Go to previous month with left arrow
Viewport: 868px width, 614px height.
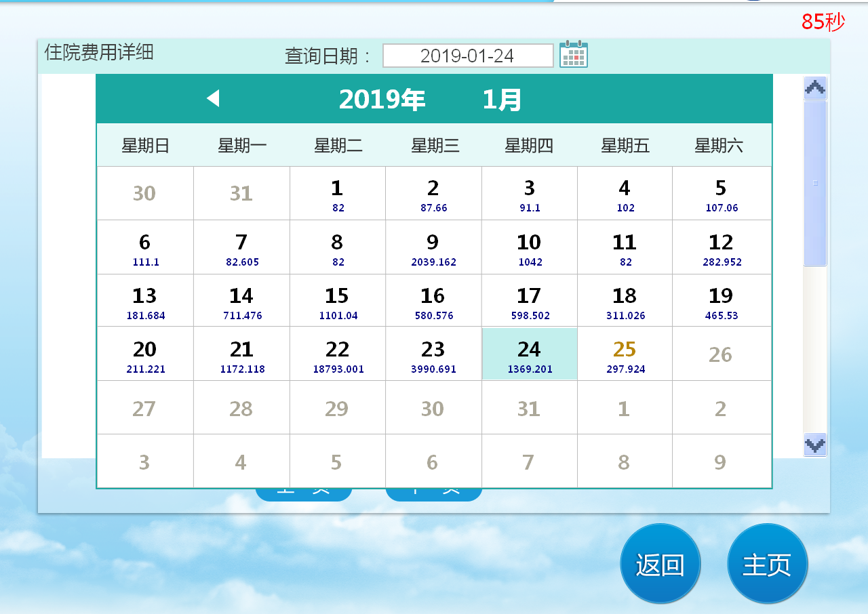[x=213, y=98]
